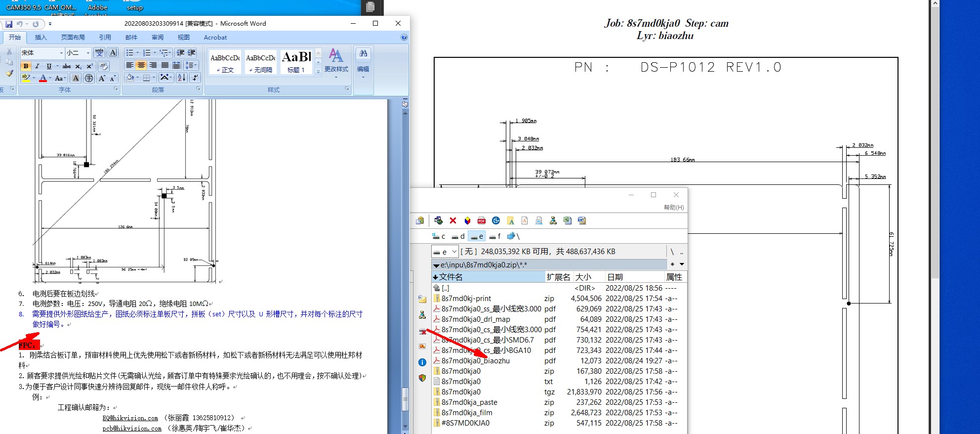
Task: Click the PDF icon in file manager toolbar
Action: tap(482, 220)
